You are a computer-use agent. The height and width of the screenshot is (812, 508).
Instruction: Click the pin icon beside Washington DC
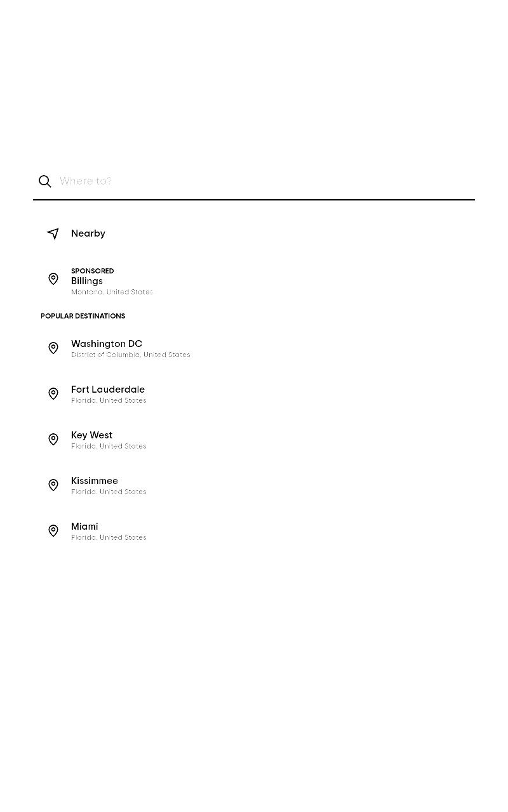(53, 348)
